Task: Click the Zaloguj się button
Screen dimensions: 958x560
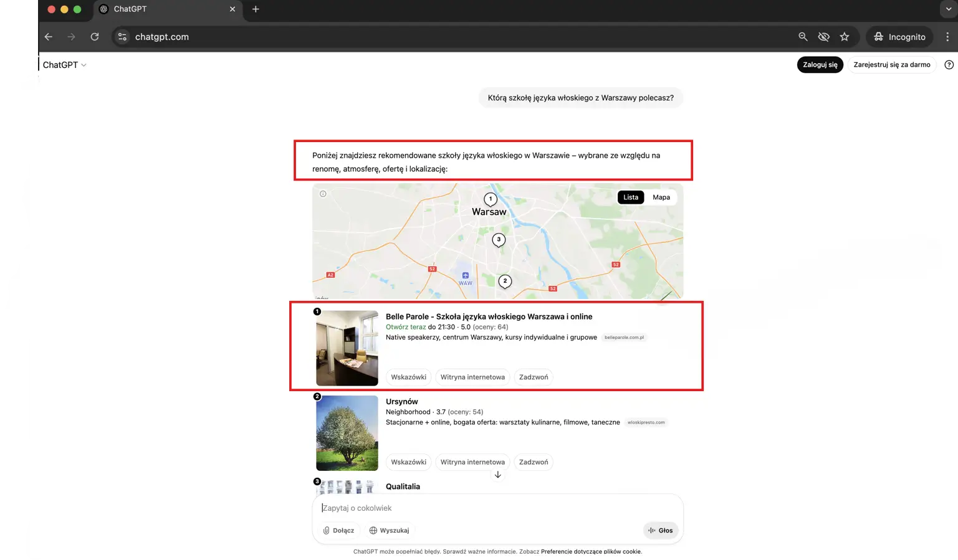Action: (x=820, y=65)
